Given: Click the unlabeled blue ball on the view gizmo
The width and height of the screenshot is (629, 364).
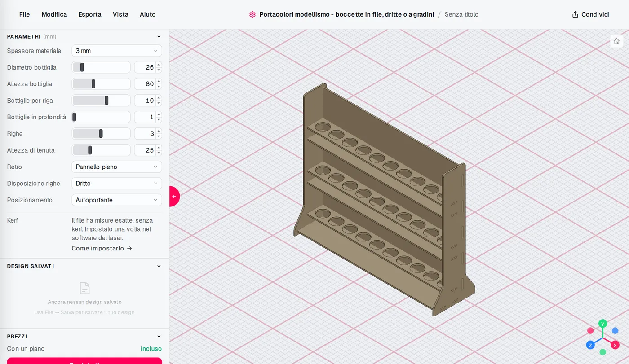Looking at the screenshot, I should [615, 331].
